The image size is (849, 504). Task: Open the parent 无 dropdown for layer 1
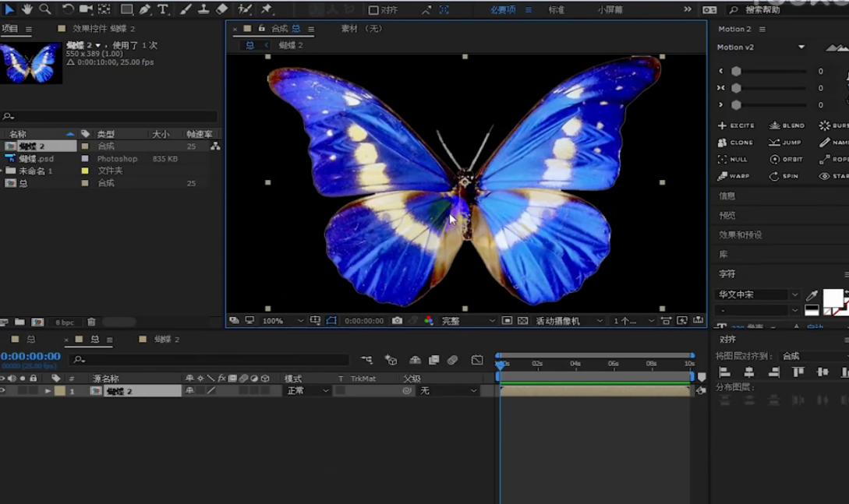click(x=447, y=390)
